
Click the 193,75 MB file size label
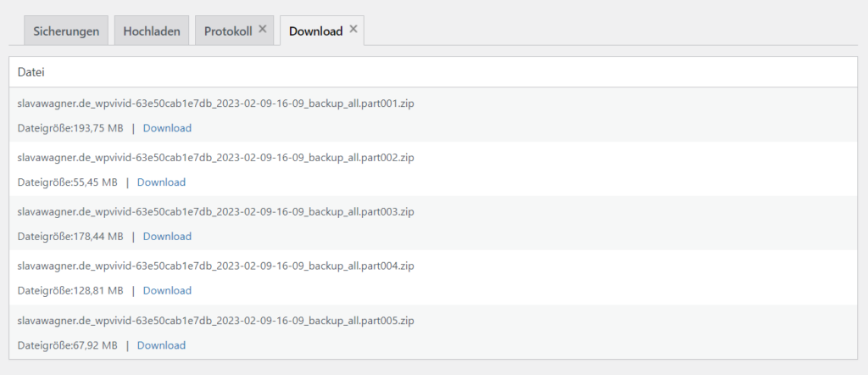pos(70,128)
